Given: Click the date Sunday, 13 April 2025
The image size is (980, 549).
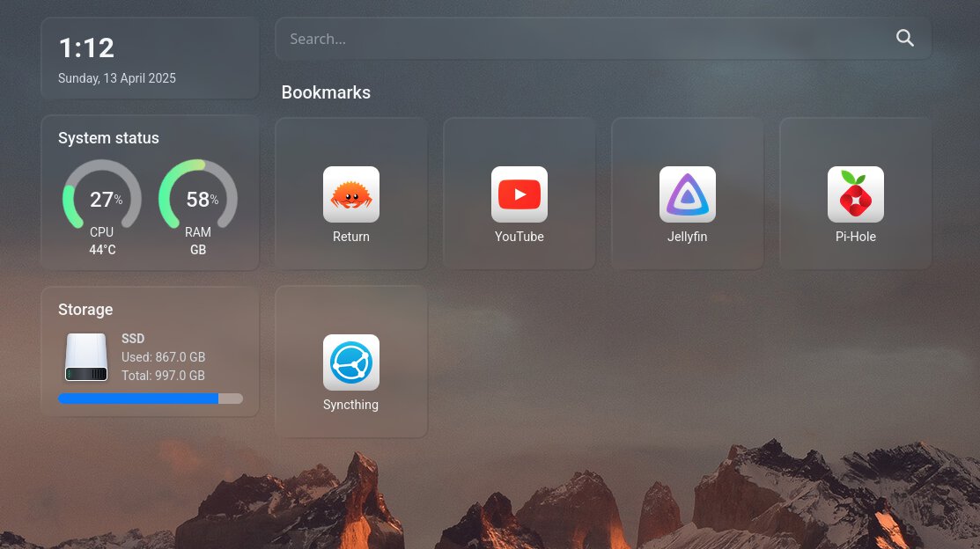Looking at the screenshot, I should tap(117, 78).
